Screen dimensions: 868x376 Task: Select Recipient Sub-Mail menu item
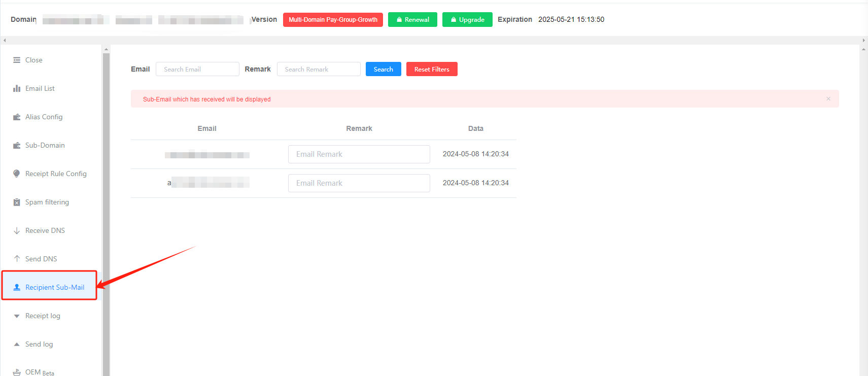point(49,287)
